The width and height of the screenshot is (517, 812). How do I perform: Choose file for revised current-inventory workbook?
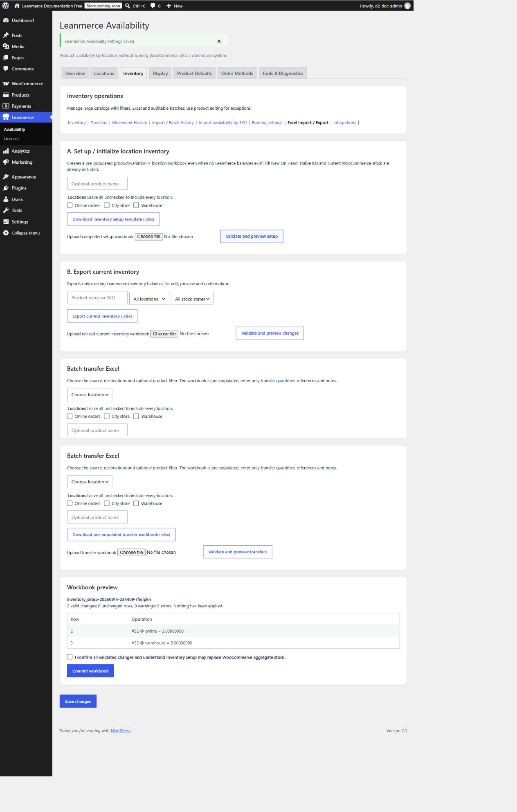(164, 334)
